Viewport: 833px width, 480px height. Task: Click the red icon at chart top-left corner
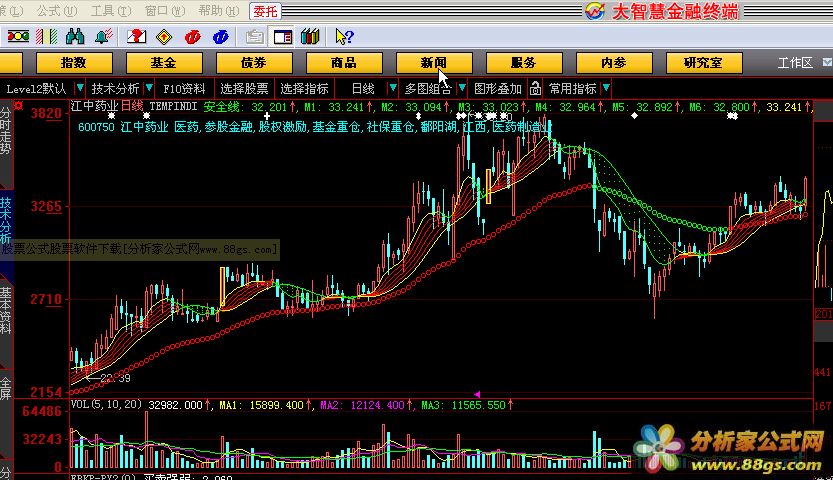(19, 106)
